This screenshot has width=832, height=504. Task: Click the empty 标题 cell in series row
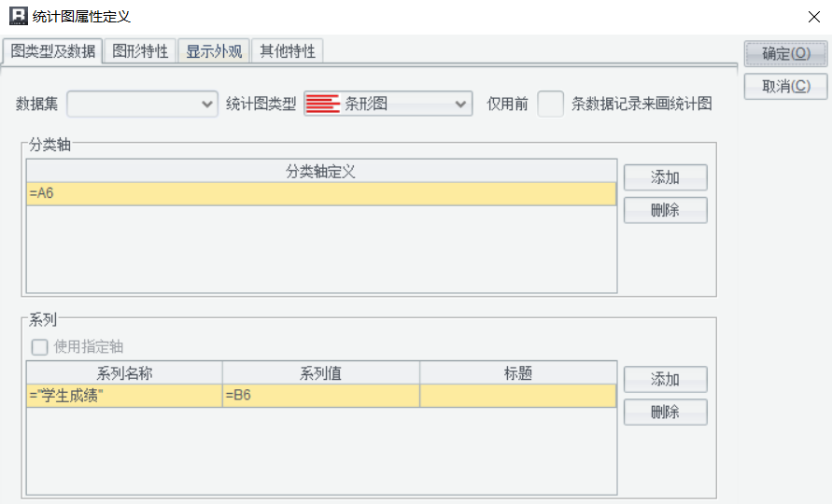517,396
